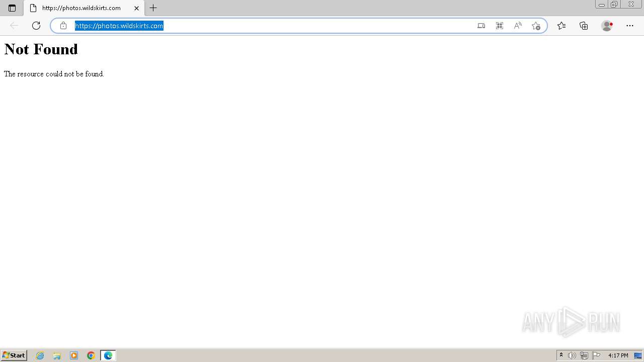Click 'The resource could not be found.' text
644x362 pixels.
click(x=54, y=74)
